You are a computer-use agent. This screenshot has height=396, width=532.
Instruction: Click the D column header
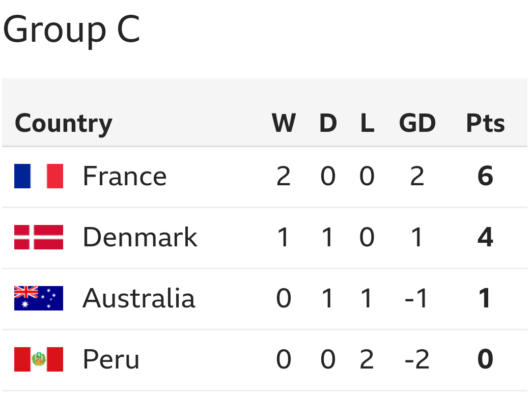click(x=328, y=123)
